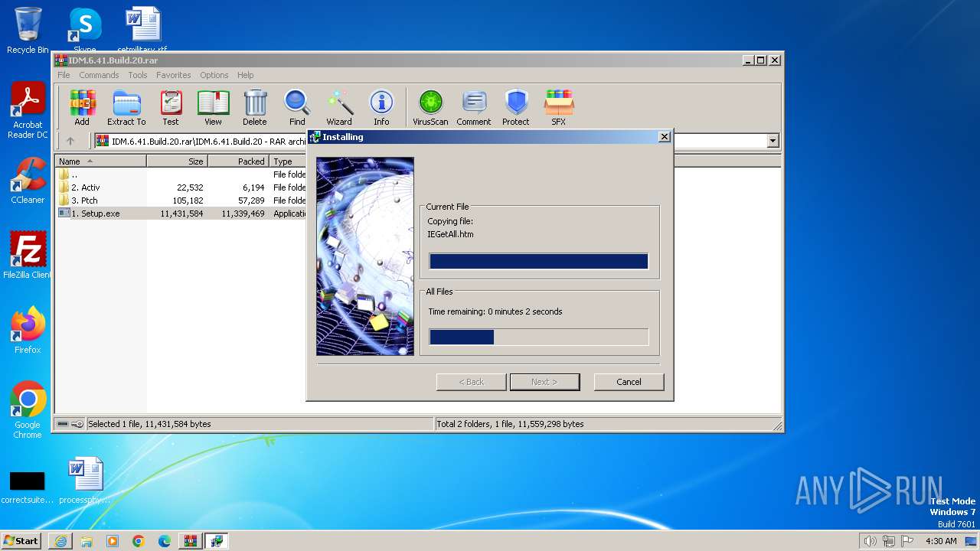
Task: Select the '3. Ptch' folder row
Action: coord(181,201)
